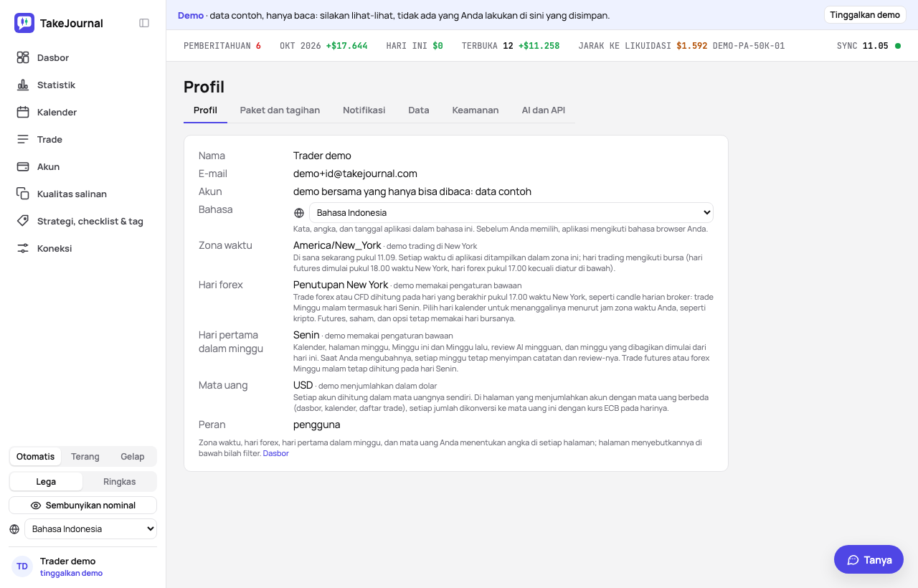The image size is (918, 588).
Task: Click the TakeJournal logo icon
Action: [24, 23]
